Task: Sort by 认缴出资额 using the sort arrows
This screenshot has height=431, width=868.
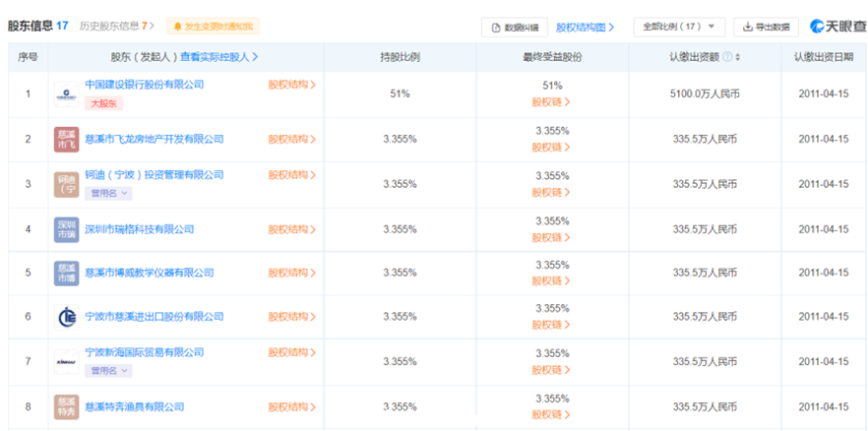Action: tap(737, 57)
